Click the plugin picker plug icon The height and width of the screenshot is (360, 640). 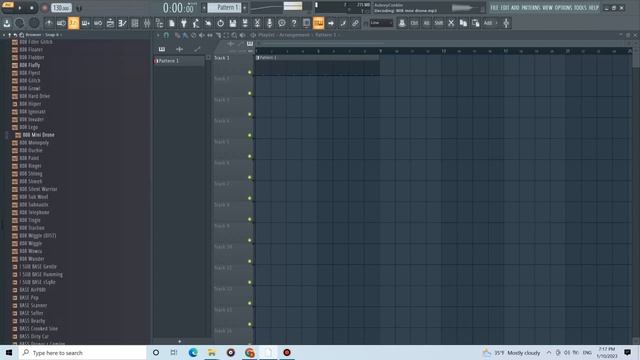(x=184, y=23)
